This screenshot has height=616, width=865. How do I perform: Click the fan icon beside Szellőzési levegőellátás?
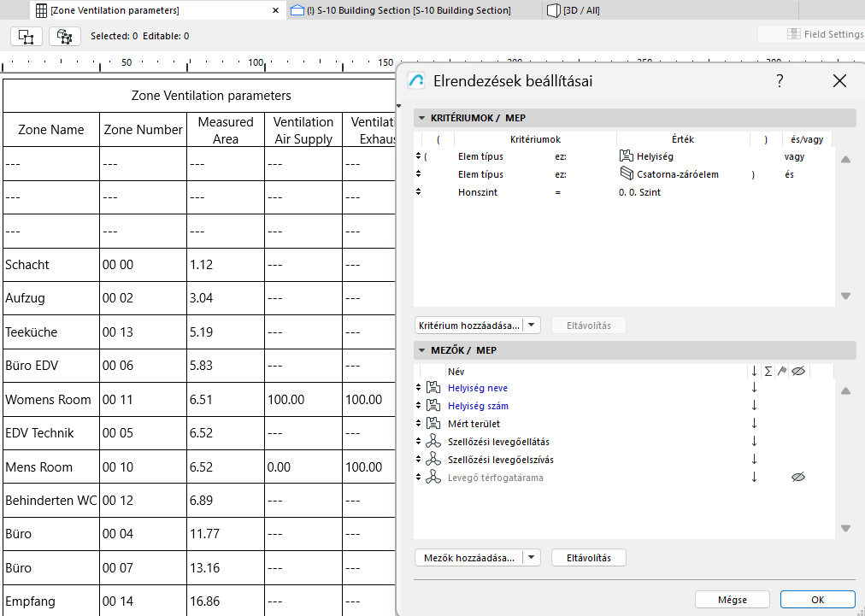click(432, 441)
